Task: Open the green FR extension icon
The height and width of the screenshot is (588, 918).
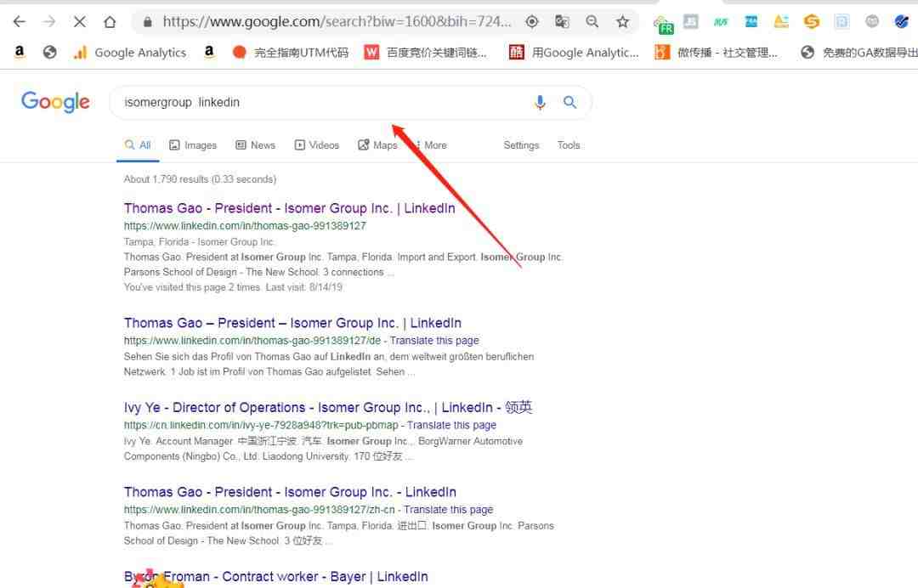Action: point(663,25)
